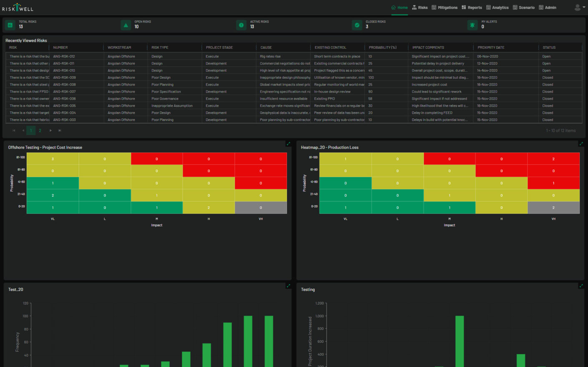Select risk row ANG-RSK-008
The image size is (588, 367).
tap(294, 85)
